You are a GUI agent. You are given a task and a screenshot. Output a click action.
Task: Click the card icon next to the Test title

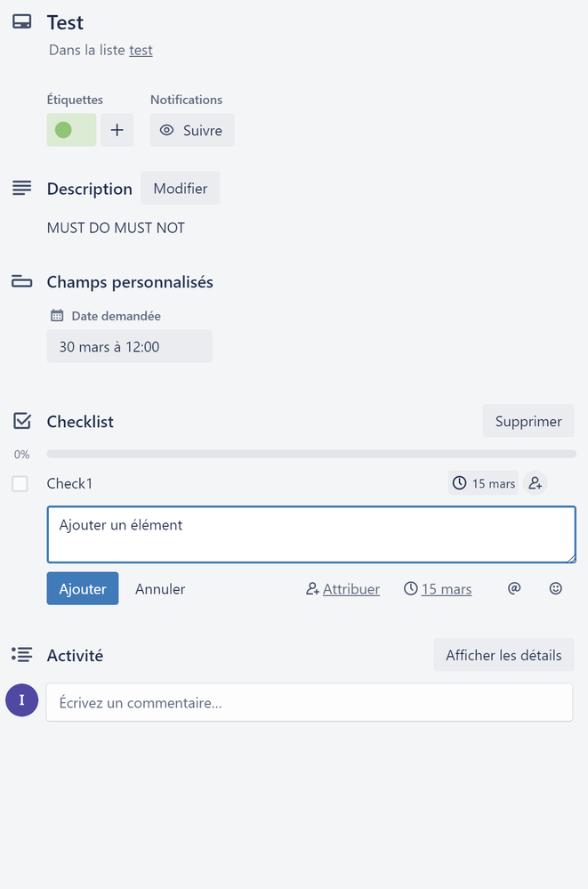point(22,22)
